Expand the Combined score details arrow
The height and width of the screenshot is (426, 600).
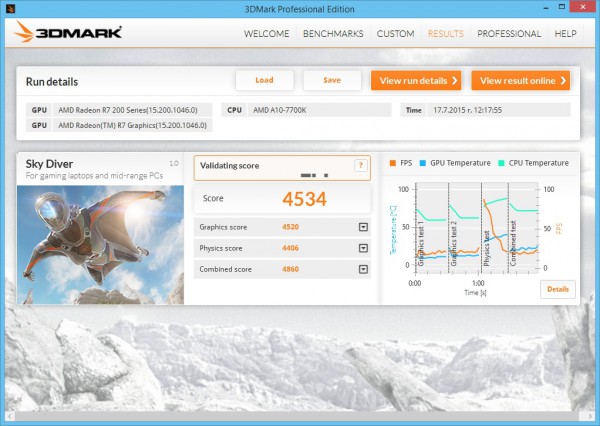point(363,269)
